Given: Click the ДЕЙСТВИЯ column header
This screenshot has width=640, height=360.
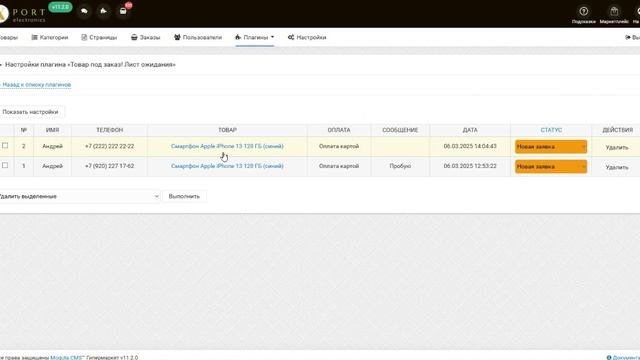Looking at the screenshot, I should (617, 130).
